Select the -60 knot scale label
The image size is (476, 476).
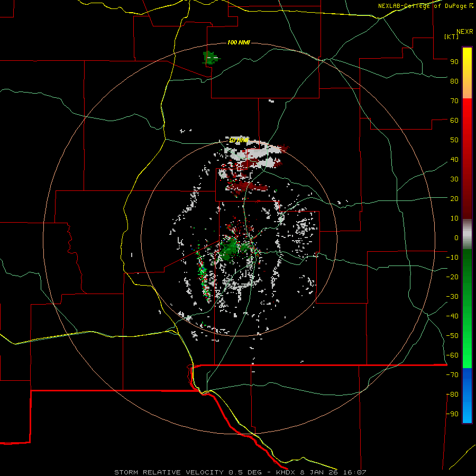pos(452,355)
